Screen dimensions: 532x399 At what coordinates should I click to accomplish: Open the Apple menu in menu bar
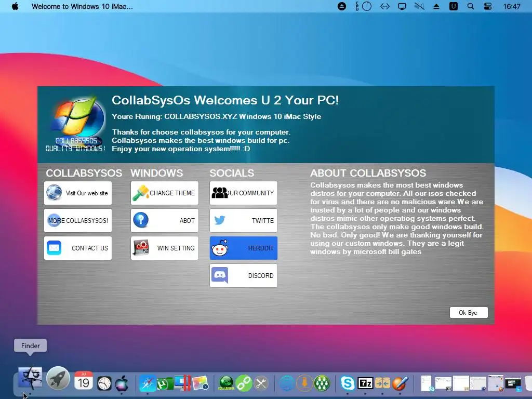pyautogui.click(x=15, y=6)
